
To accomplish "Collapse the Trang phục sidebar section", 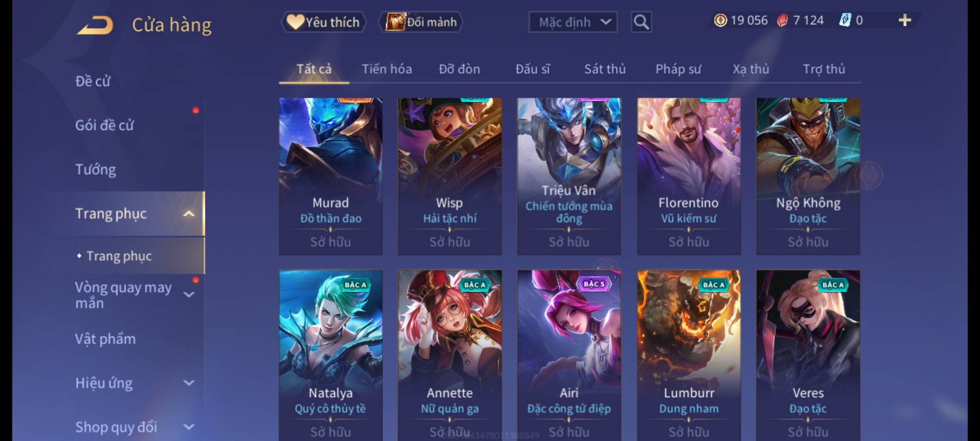I will point(189,214).
